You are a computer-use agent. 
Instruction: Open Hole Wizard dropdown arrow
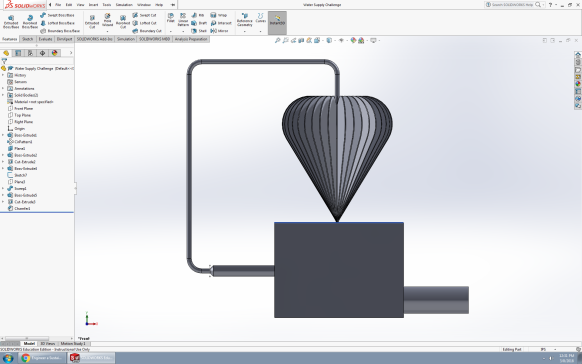tap(107, 31)
